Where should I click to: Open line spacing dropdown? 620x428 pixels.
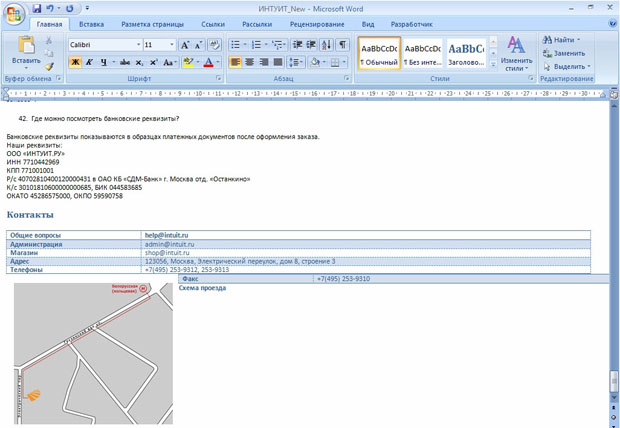301,62
